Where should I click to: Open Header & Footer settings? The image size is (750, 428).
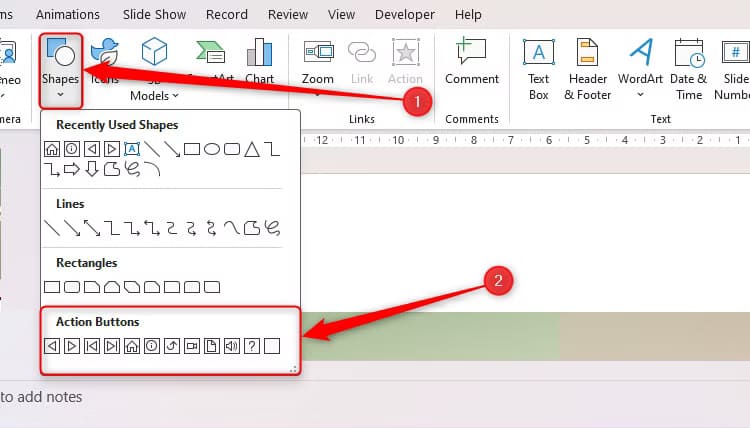point(587,69)
